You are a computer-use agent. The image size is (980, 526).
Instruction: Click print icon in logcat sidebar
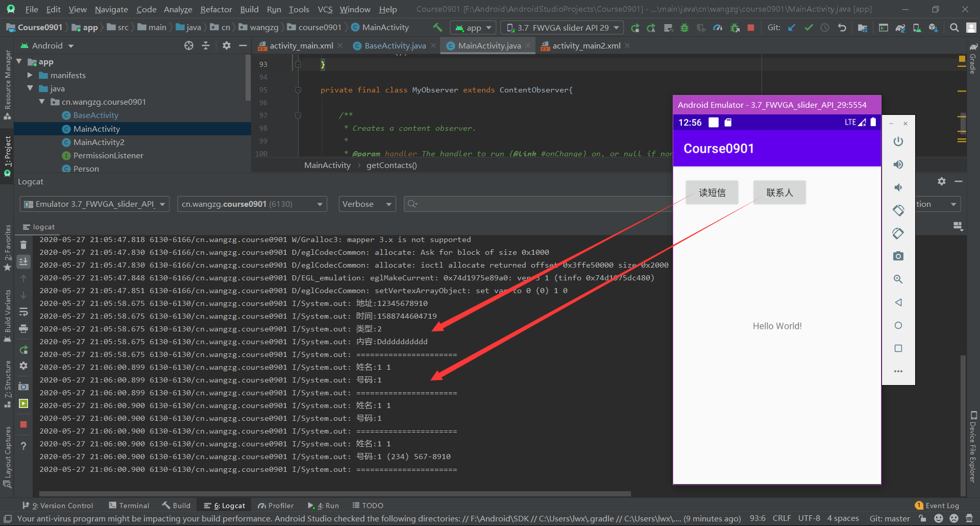point(23,329)
